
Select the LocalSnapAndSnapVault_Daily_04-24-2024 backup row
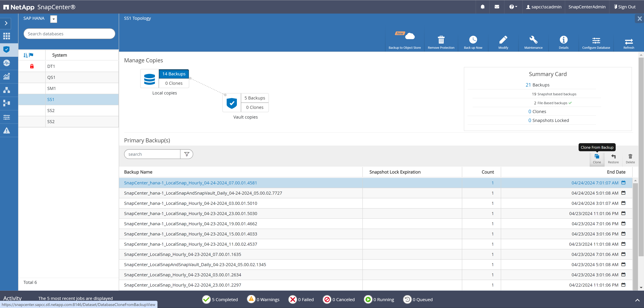[203, 193]
